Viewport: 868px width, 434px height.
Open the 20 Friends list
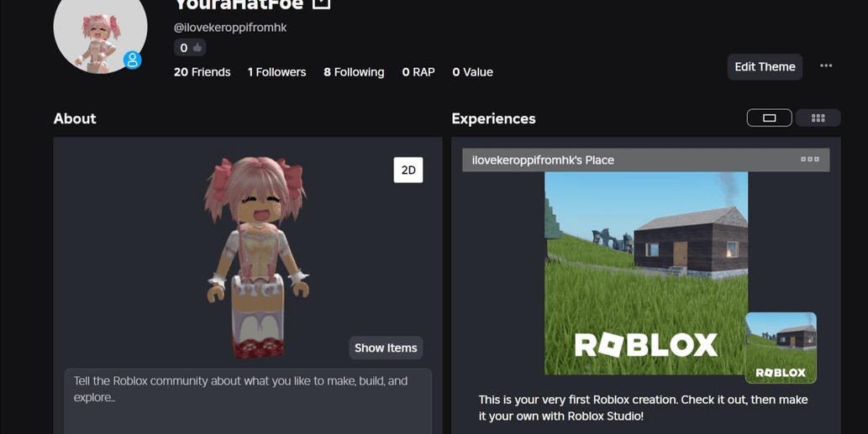click(202, 72)
